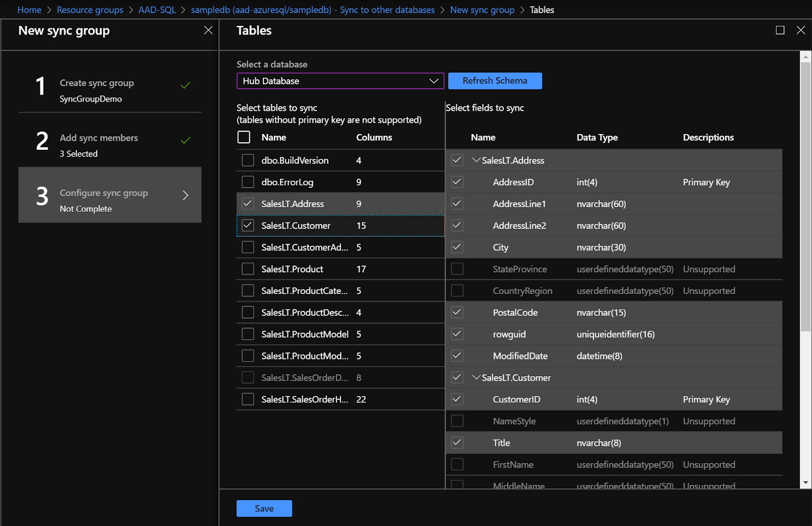Click the green checkmark beside Create sync group
Image resolution: width=812 pixels, height=526 pixels.
pos(186,85)
